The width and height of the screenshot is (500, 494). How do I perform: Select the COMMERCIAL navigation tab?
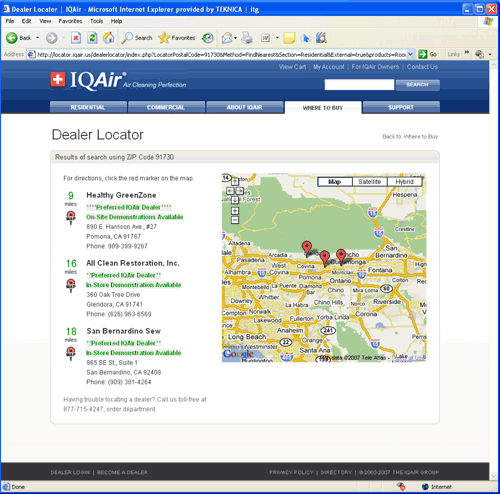(166, 107)
